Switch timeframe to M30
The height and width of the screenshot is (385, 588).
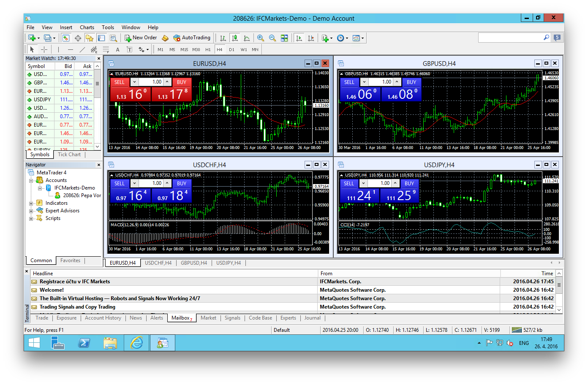click(x=196, y=49)
